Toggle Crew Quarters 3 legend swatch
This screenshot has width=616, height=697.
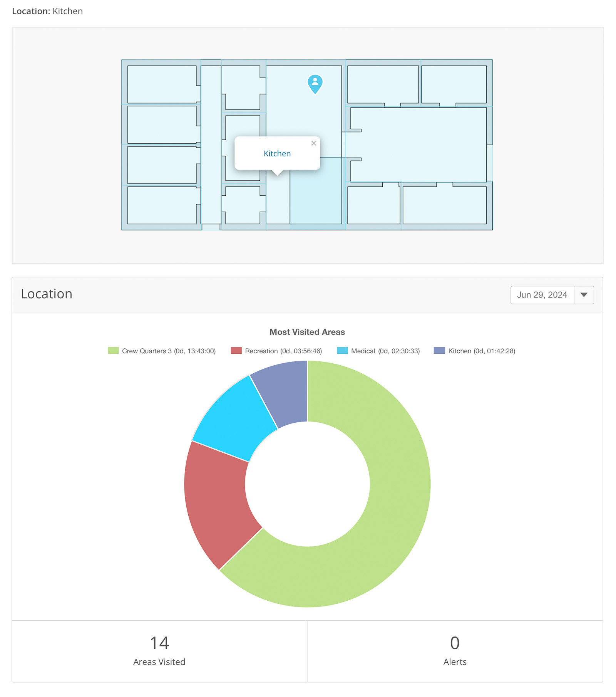tap(113, 351)
